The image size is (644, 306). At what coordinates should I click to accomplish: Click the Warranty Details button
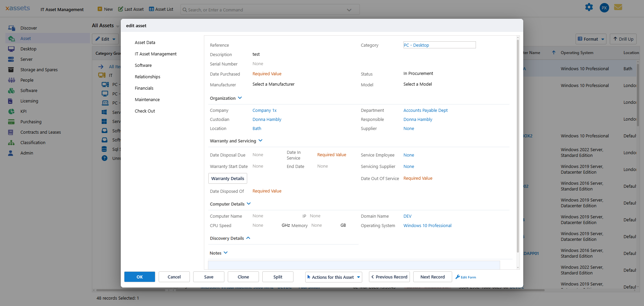click(227, 178)
